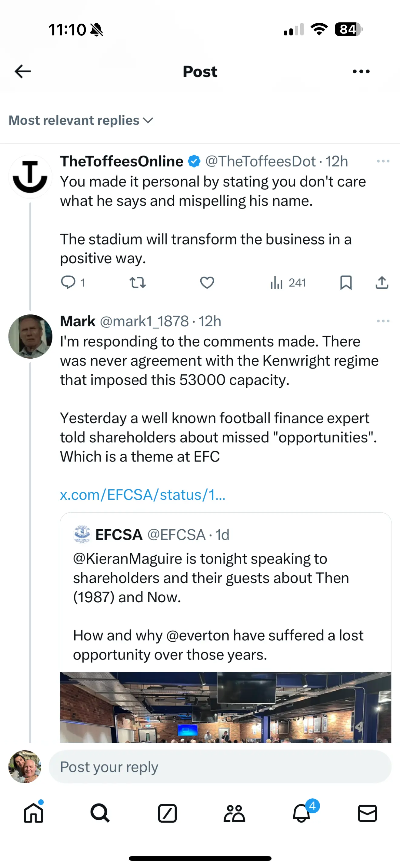Share TheToffeesOnline's reply

(x=382, y=282)
